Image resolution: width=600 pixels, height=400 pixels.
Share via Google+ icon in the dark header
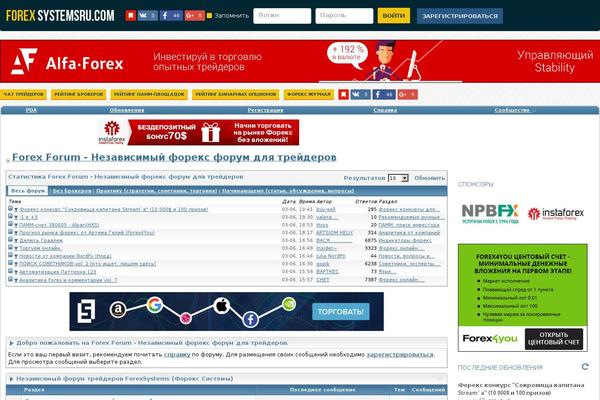(194, 16)
